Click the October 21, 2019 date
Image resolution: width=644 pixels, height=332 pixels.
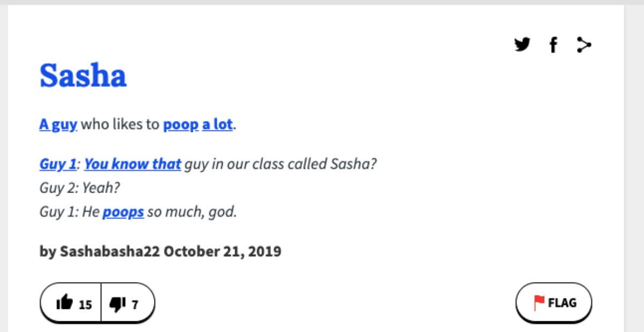tap(222, 251)
